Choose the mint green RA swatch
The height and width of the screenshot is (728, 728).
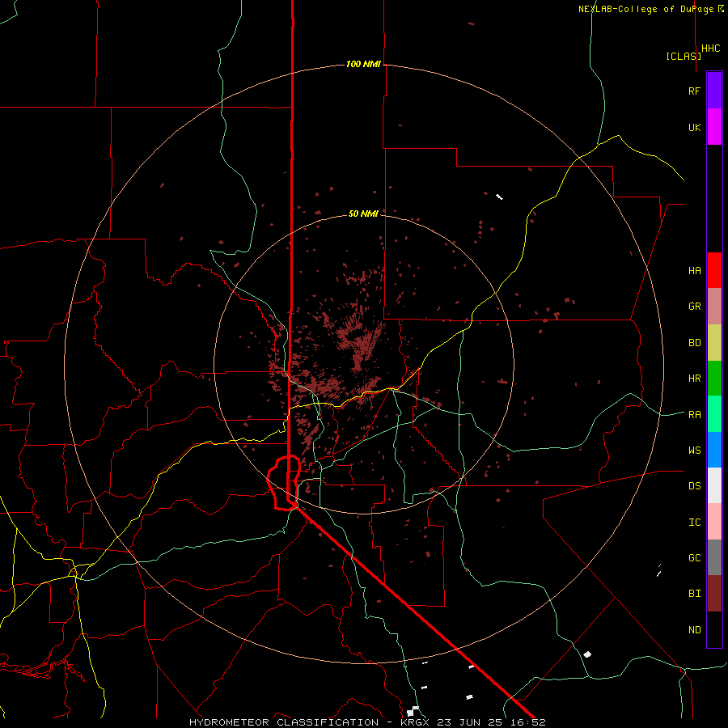click(714, 414)
